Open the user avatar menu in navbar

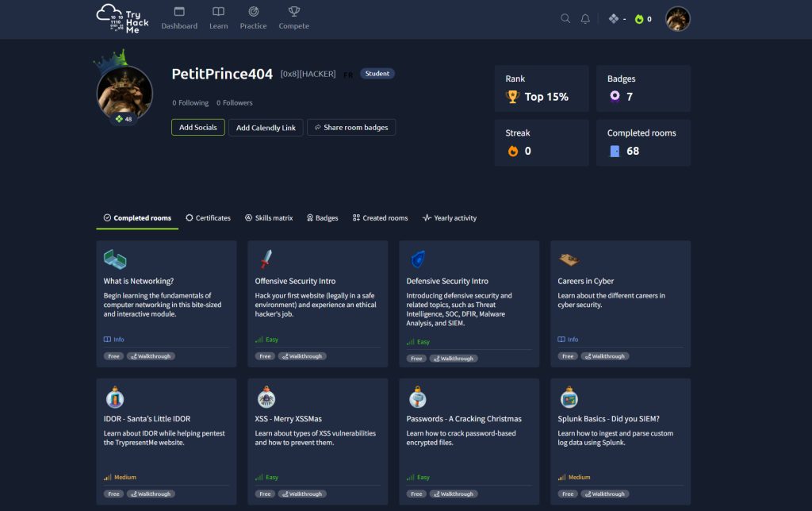click(x=677, y=19)
